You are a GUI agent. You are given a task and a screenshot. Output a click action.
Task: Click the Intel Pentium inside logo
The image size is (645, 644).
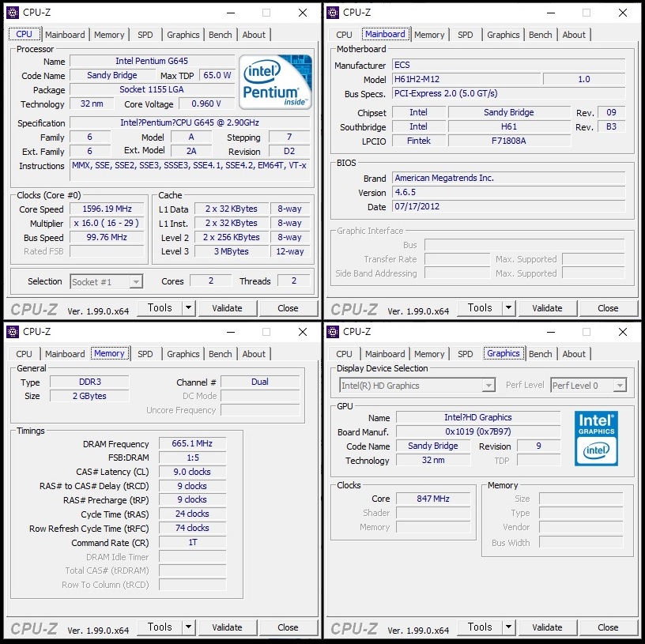coord(275,82)
